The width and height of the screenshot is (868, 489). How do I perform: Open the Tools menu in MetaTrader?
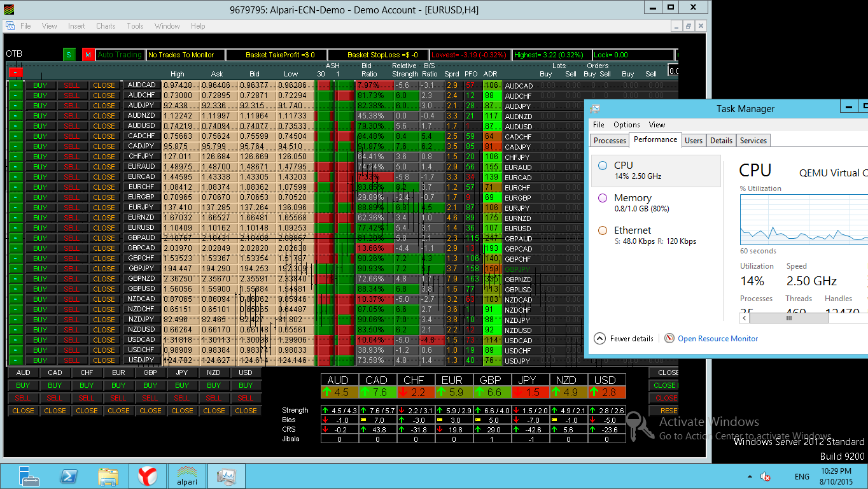[x=135, y=26]
